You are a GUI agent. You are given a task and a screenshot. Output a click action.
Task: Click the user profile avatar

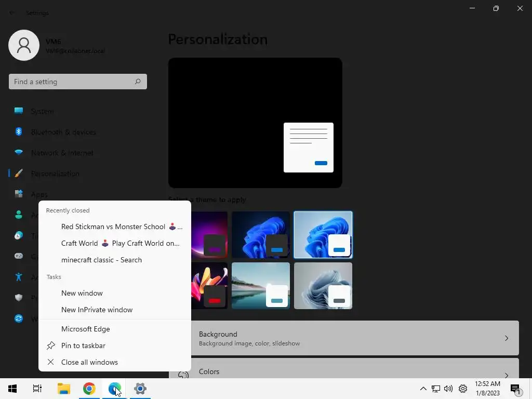(24, 45)
